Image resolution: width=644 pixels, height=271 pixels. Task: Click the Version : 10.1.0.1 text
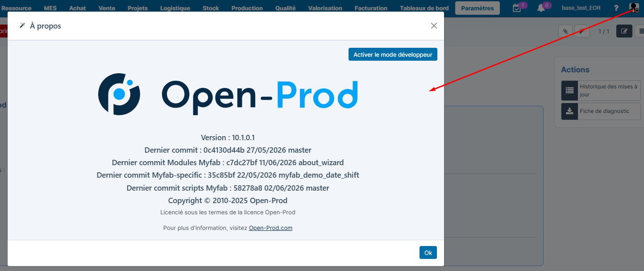click(x=228, y=138)
